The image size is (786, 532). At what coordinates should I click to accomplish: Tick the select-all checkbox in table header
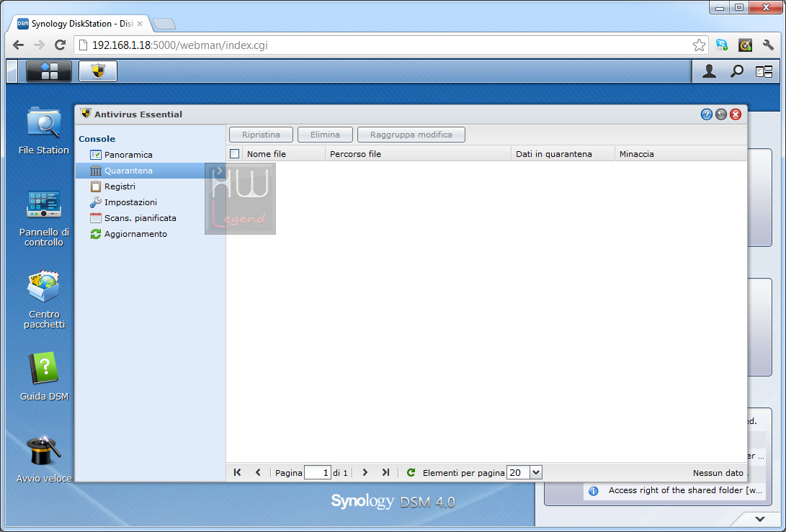pyautogui.click(x=234, y=154)
